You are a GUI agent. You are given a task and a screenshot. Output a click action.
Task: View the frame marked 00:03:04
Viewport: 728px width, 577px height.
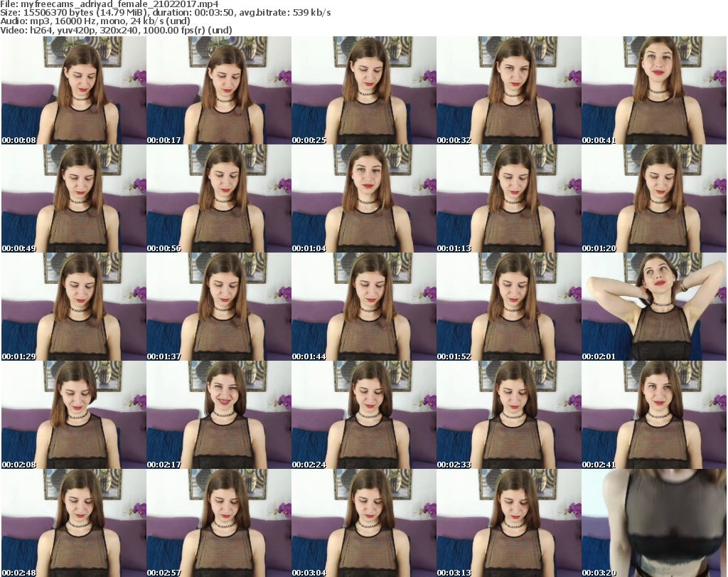pos(364,523)
